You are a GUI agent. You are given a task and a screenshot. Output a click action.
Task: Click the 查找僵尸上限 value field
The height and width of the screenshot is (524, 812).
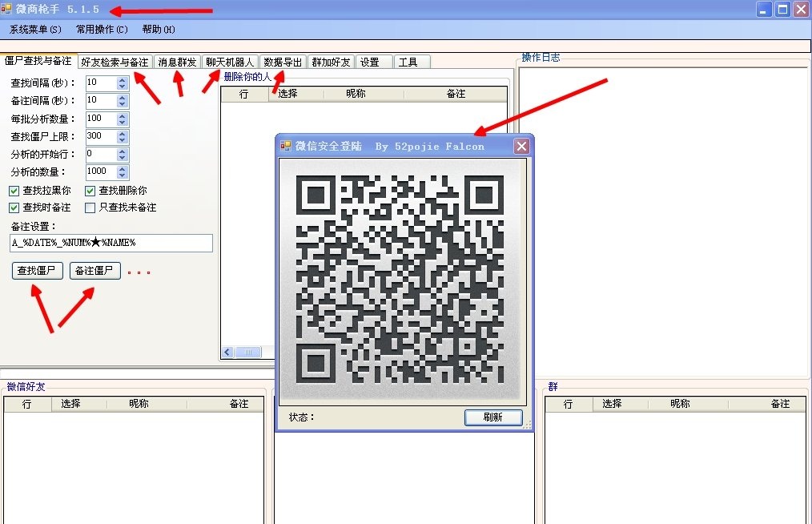pyautogui.click(x=102, y=136)
